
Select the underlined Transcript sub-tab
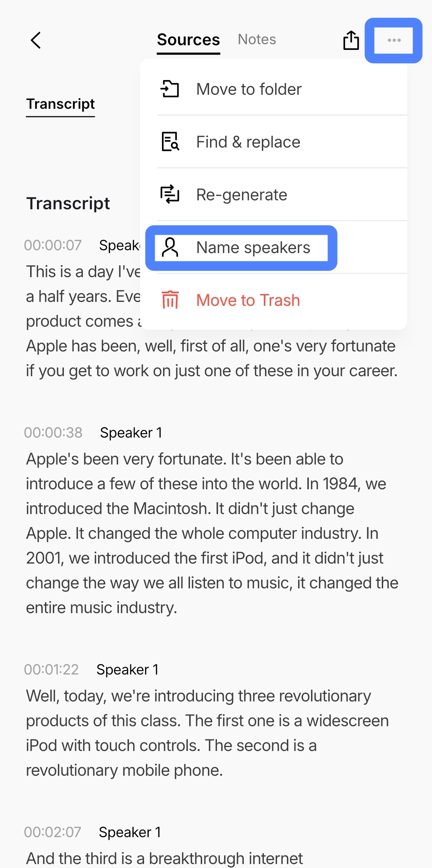pos(60,104)
